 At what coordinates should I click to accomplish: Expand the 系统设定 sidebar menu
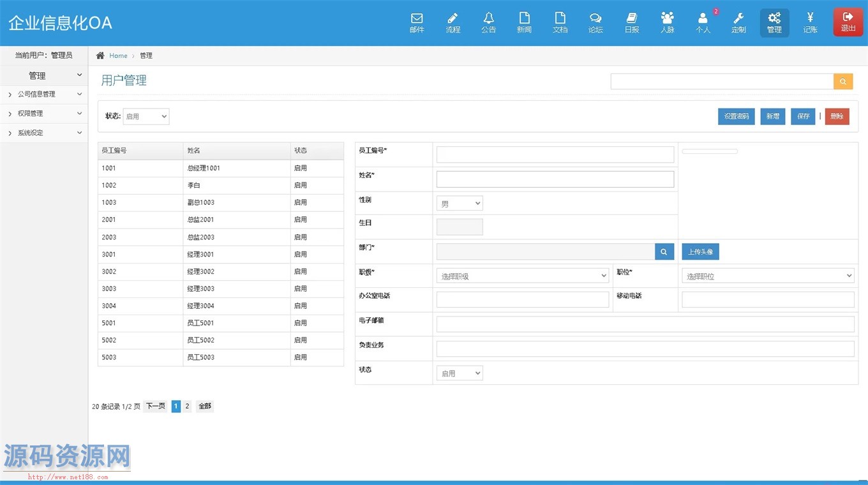[43, 133]
